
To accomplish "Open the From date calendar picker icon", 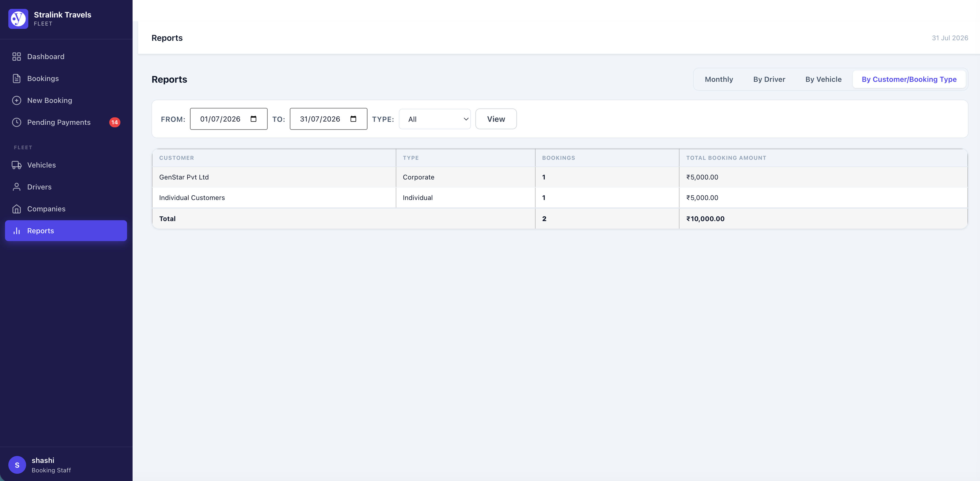I will pyautogui.click(x=253, y=119).
